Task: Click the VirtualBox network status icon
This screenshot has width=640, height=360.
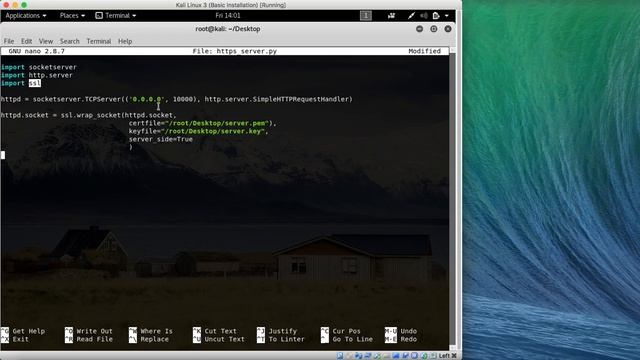Action: (x=368, y=356)
